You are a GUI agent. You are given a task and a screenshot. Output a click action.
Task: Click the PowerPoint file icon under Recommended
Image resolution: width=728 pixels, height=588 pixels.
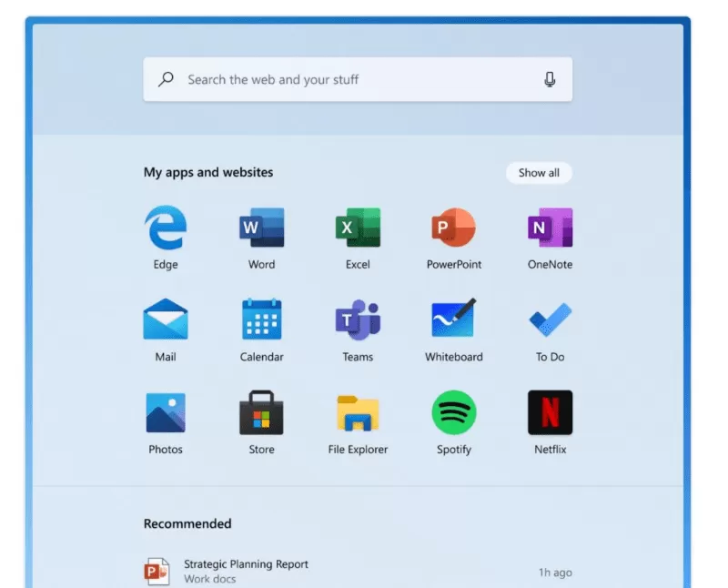pos(157,571)
